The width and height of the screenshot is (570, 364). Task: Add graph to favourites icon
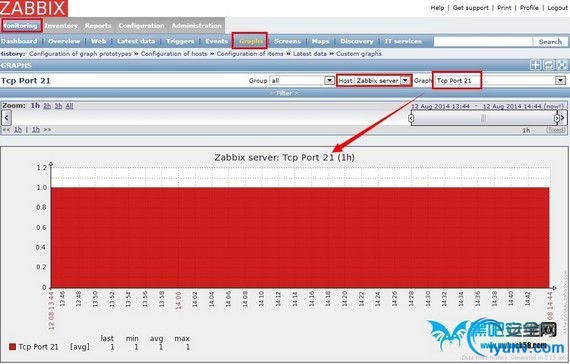pyautogui.click(x=535, y=65)
